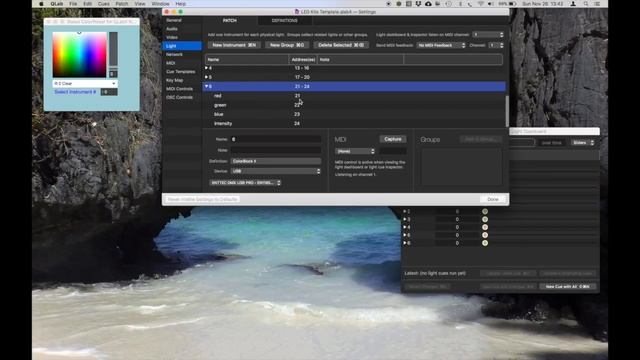Switch to the Patch tab
Screen dimensions: 640x360
click(x=229, y=20)
